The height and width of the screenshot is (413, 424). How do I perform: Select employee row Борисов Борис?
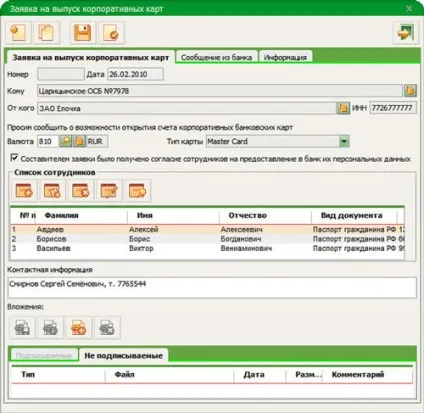tap(207, 239)
